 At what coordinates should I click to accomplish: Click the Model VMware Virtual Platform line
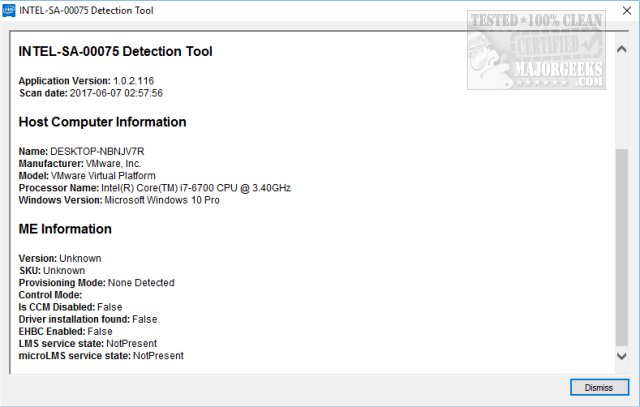click(87, 176)
